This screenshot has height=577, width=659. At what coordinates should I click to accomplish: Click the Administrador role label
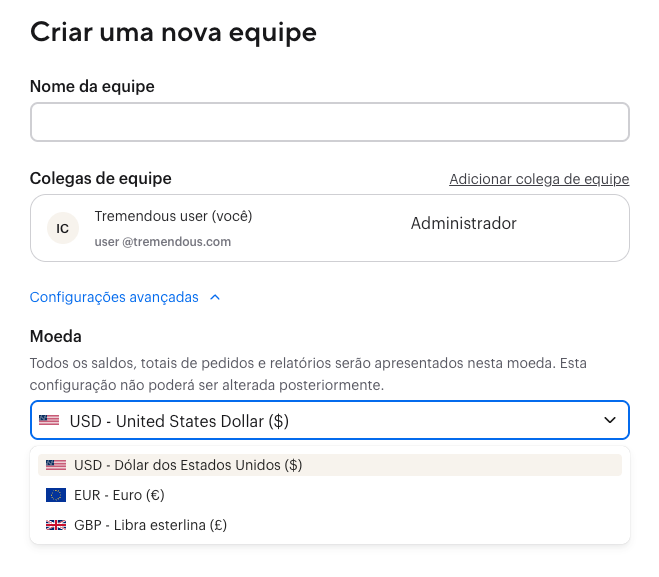coord(463,223)
